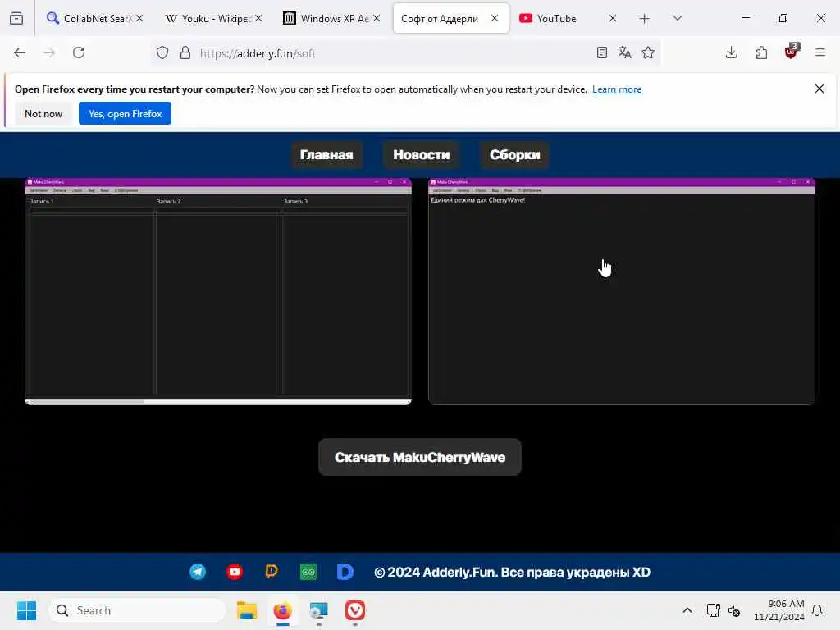Go to Главная page
The width and height of the screenshot is (840, 630).
click(326, 155)
